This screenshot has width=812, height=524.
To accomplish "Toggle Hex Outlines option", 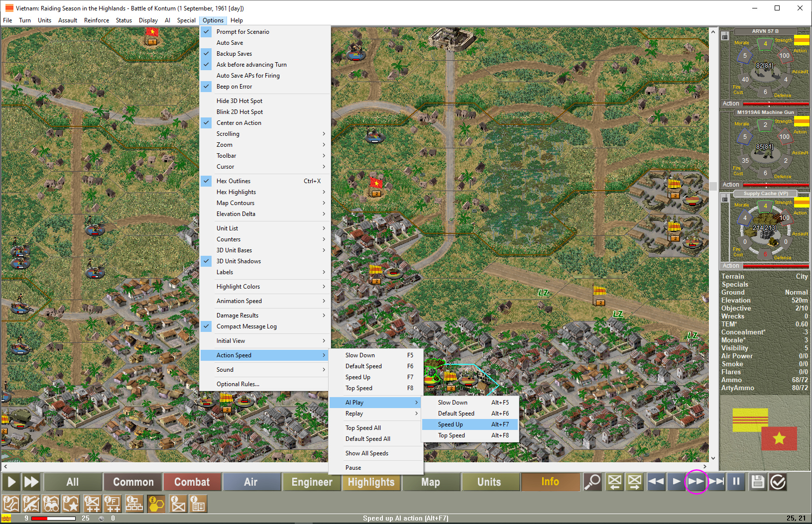I will (265, 181).
